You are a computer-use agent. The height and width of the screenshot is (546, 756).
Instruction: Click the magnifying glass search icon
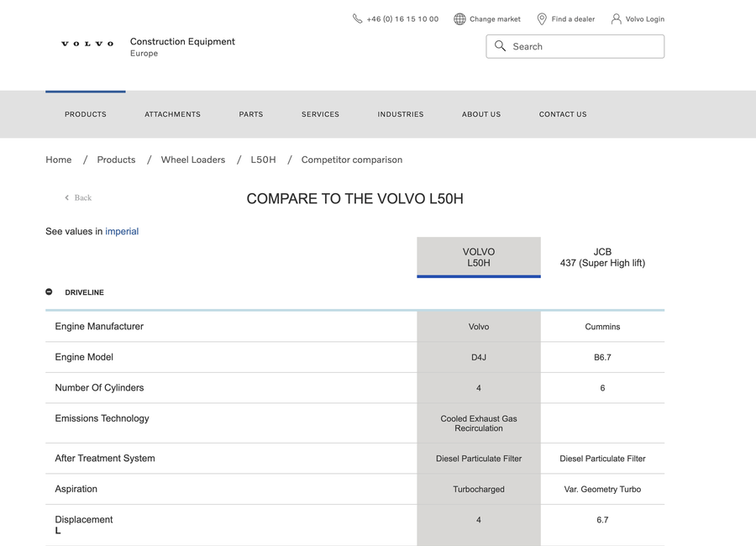pos(500,46)
